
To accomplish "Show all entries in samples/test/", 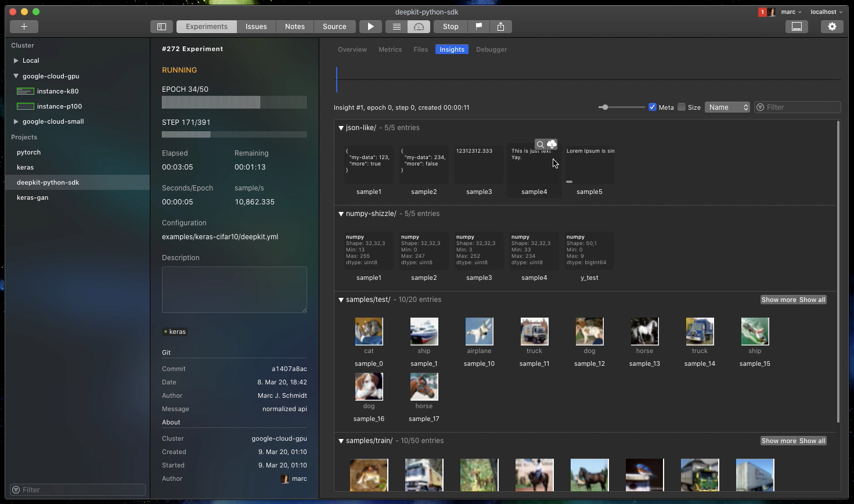I will [812, 299].
